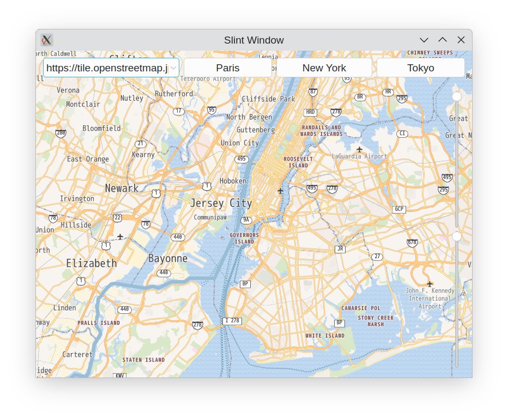Viewport: 508px width, 420px height.
Task: Click the Communipaw label
Action: 210,217
